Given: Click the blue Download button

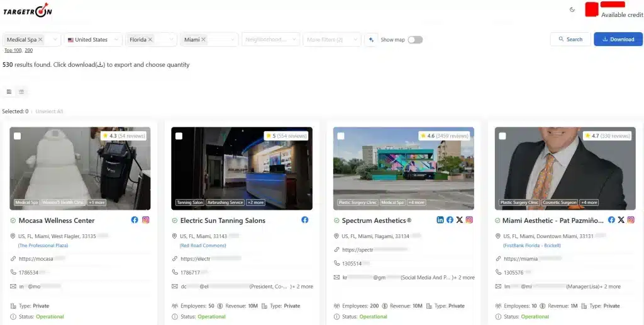Looking at the screenshot, I should coord(618,40).
